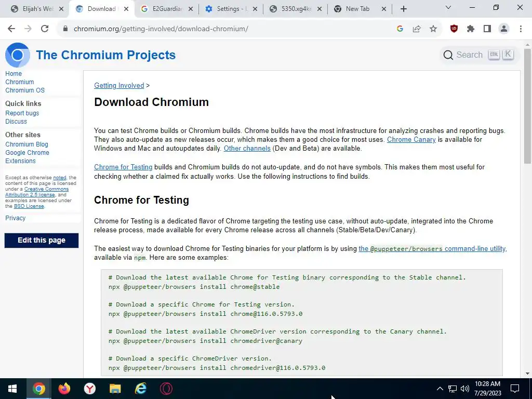Viewport: 532px width, 399px height.
Task: Open the Extensions puzzle icon
Action: point(471,29)
